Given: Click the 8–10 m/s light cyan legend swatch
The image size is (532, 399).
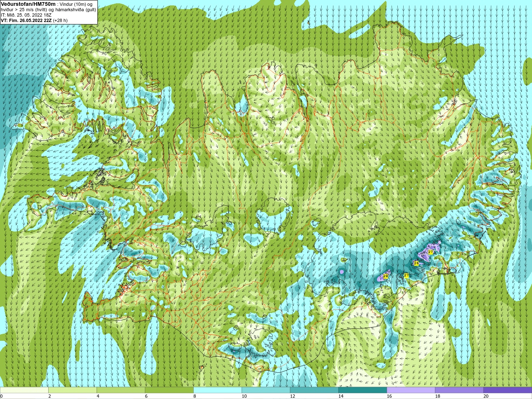Looking at the screenshot, I should pos(217,390).
